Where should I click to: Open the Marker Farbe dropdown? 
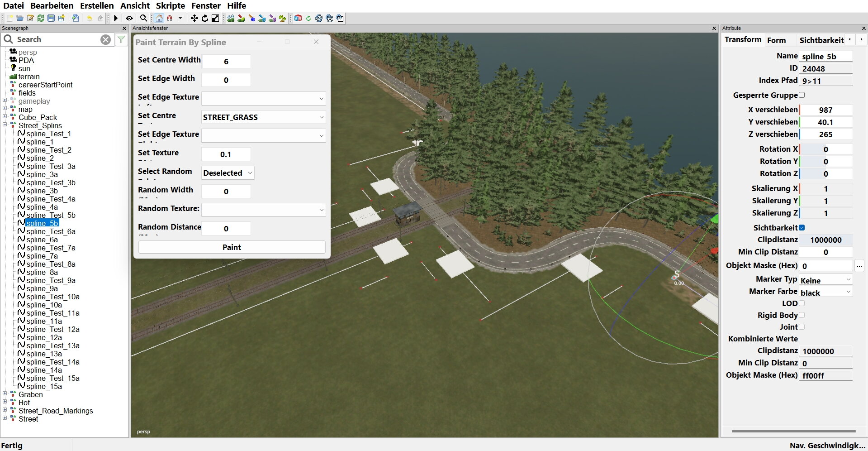pos(825,293)
